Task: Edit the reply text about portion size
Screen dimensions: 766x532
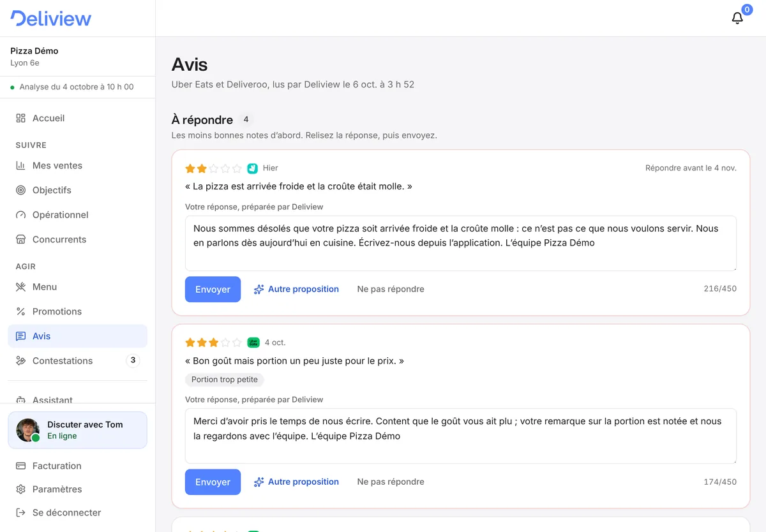Action: point(460,436)
